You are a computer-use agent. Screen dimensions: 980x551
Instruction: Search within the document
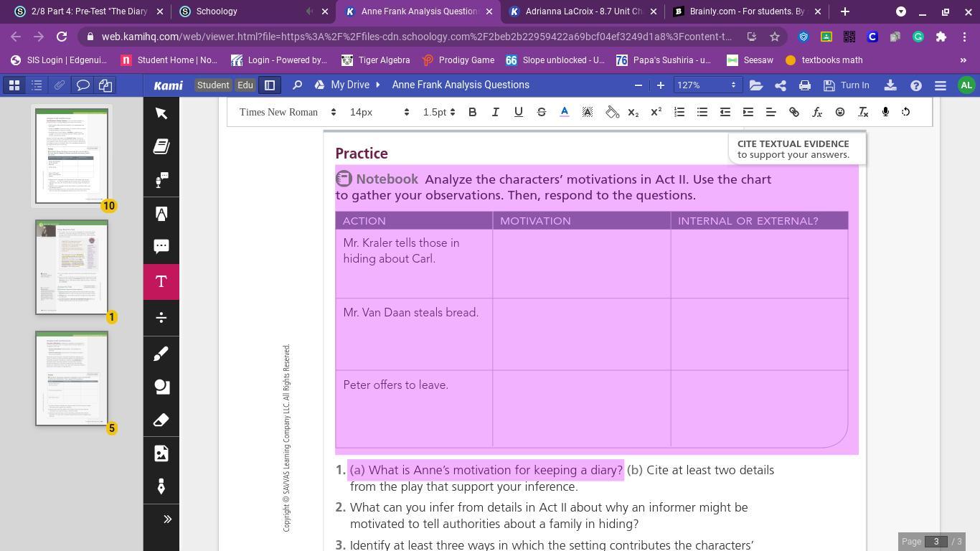pyautogui.click(x=297, y=85)
